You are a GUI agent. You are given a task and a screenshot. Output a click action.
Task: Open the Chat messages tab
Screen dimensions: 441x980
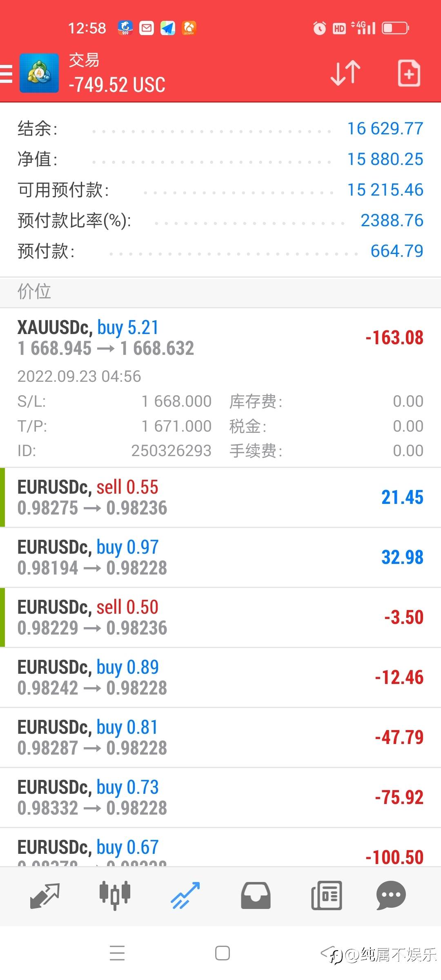[x=391, y=896]
